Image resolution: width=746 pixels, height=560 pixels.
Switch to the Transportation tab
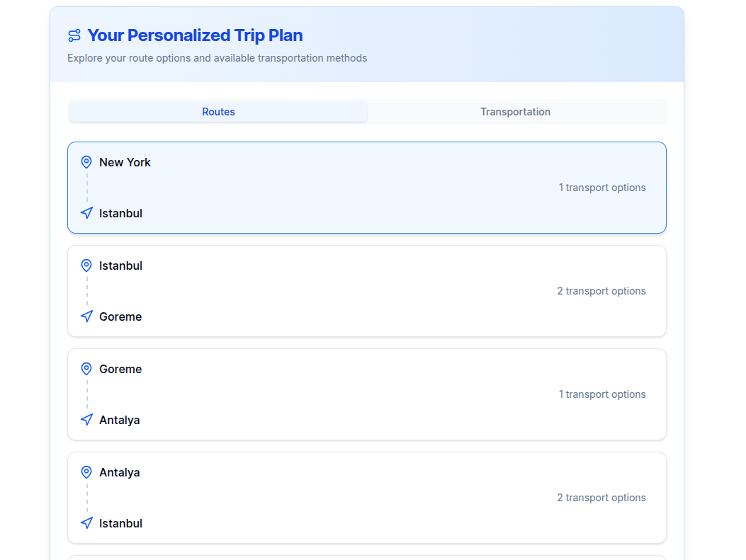(x=515, y=112)
